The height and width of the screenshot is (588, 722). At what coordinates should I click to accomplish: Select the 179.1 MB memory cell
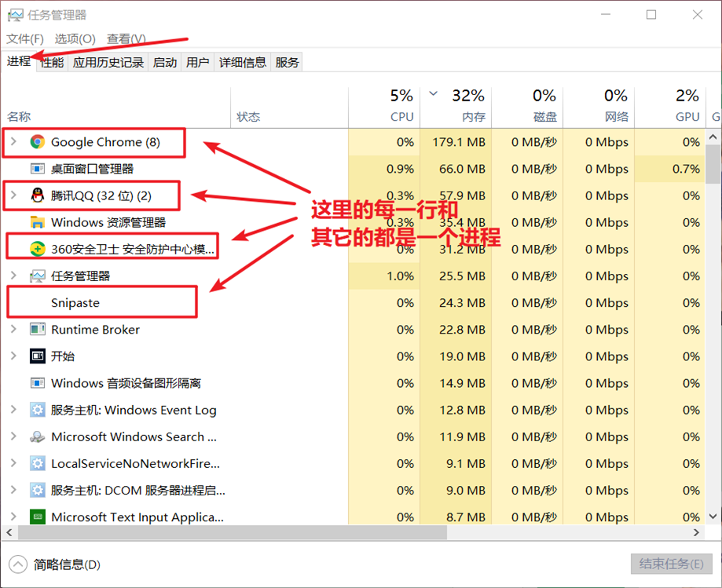point(456,142)
